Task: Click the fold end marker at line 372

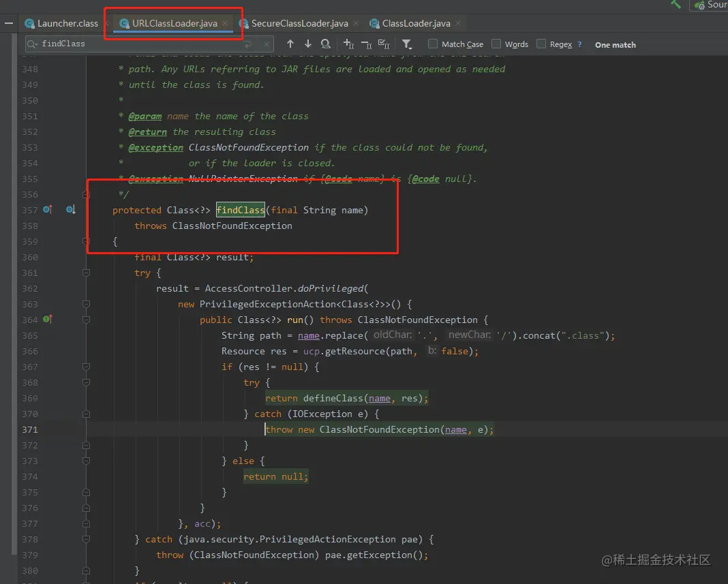Action: pos(86,445)
